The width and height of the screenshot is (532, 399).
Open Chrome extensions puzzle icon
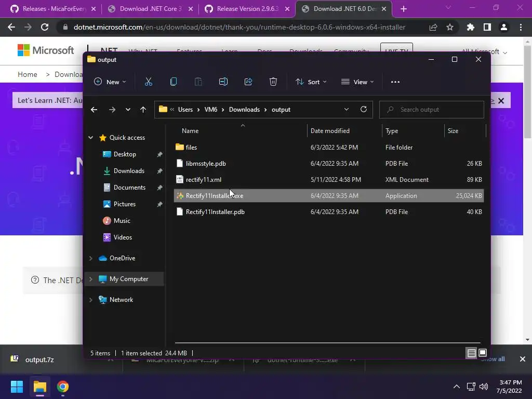471,27
